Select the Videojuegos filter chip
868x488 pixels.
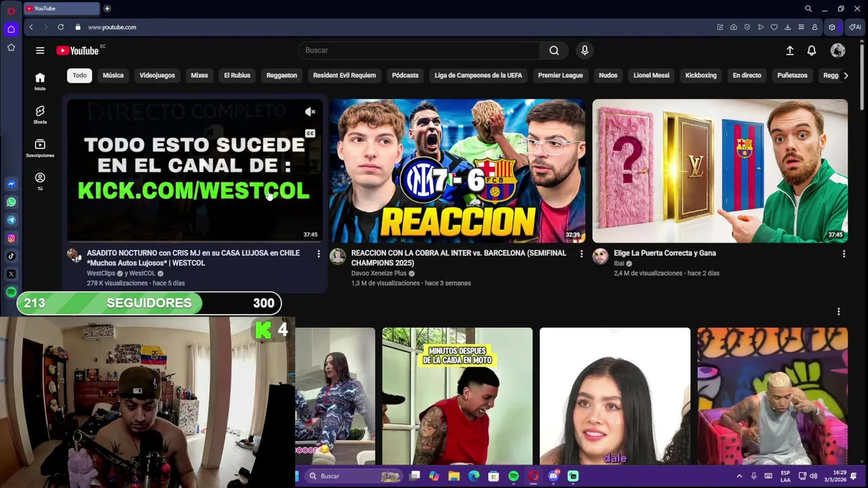(157, 75)
